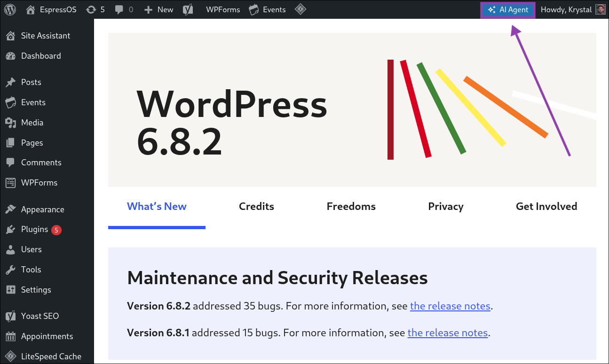Open the diamond-shaped LiteSpeed icon in admin bar

pos(301,9)
